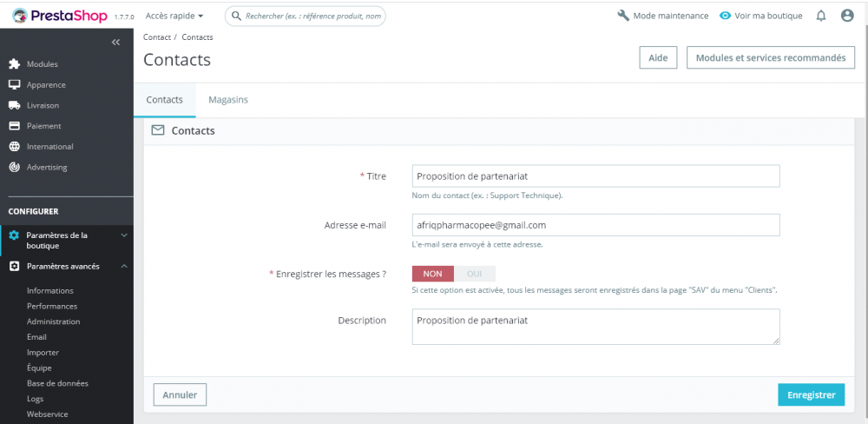Click the Paramètres avancés settings icon
868x424 pixels.
(15, 266)
